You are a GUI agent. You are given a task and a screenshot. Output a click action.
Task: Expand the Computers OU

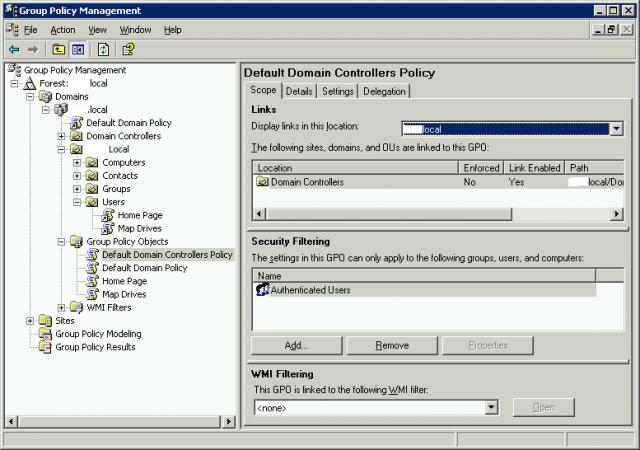point(77,163)
